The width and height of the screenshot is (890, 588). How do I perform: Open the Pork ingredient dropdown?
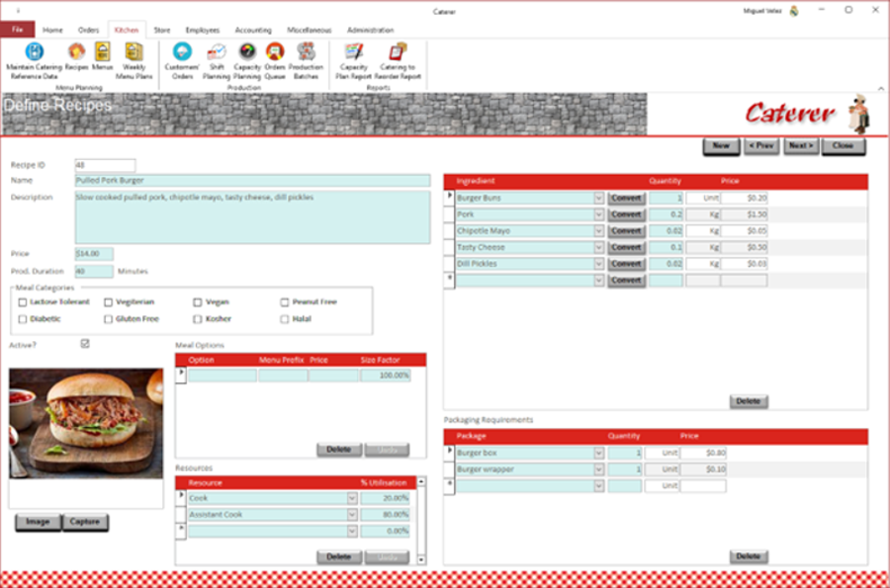tap(598, 214)
